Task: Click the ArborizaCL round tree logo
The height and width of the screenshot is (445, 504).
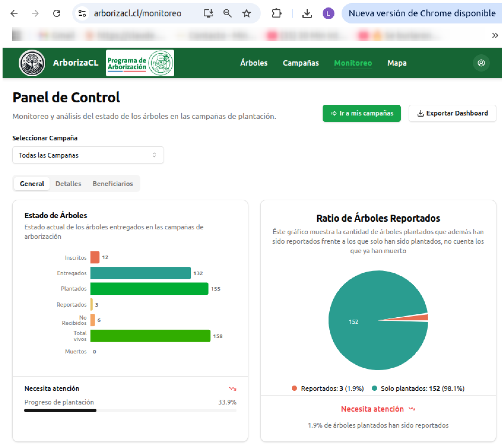Action: (32, 63)
